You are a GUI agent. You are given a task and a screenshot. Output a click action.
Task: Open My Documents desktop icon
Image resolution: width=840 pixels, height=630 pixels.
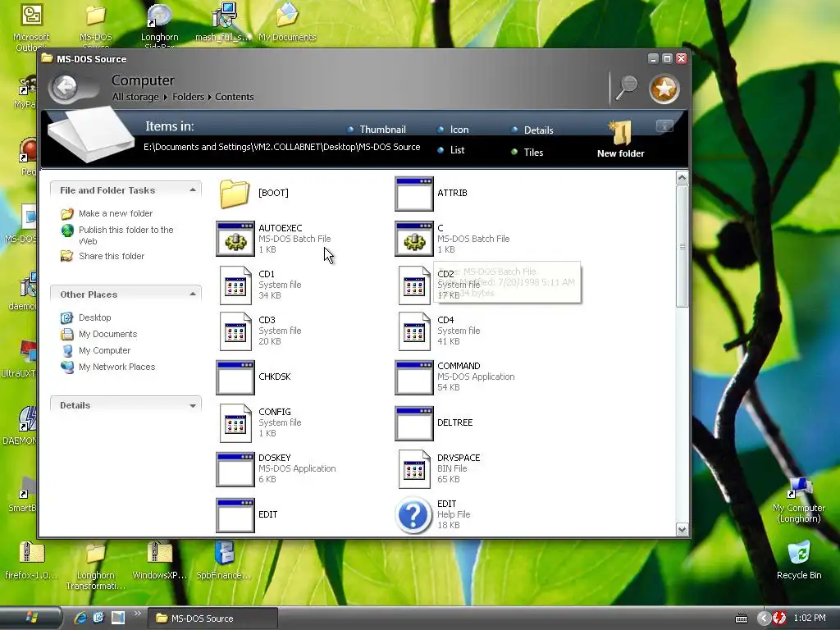click(x=287, y=21)
